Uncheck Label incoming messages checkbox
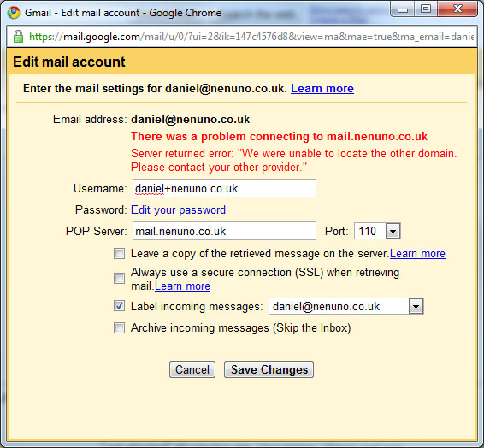Screen dimensions: 484x448 point(119,306)
